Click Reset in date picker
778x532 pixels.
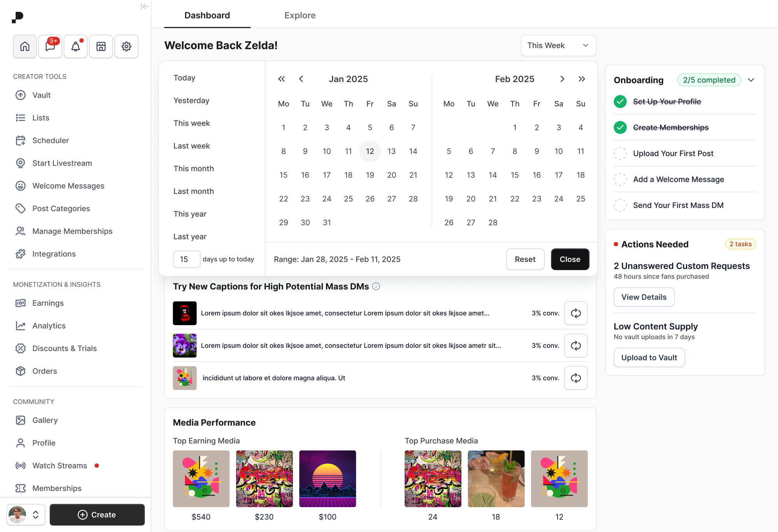pyautogui.click(x=525, y=259)
